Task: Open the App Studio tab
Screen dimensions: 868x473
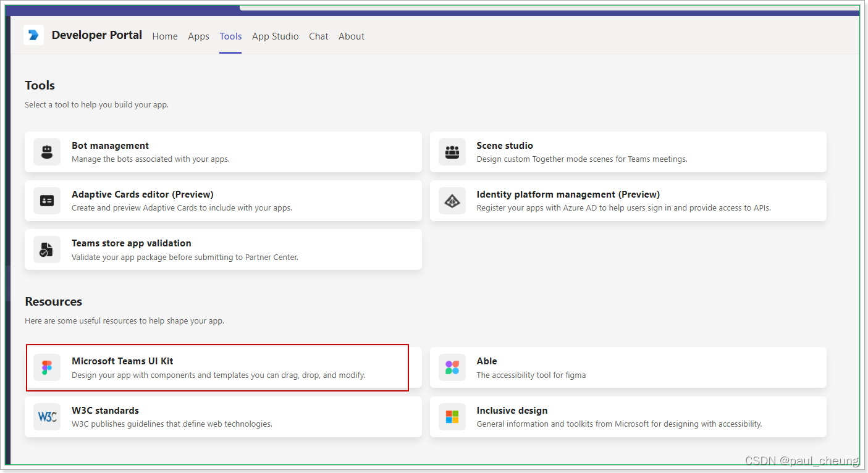Action: pos(276,36)
